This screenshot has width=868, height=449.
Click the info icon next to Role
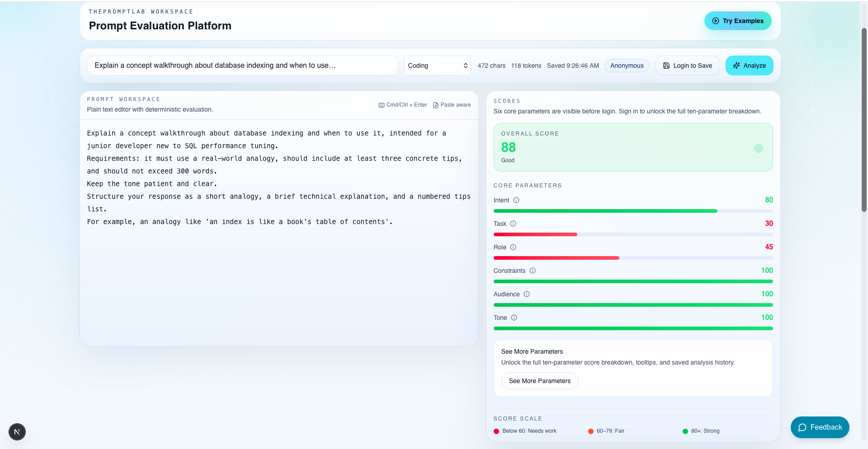513,247
